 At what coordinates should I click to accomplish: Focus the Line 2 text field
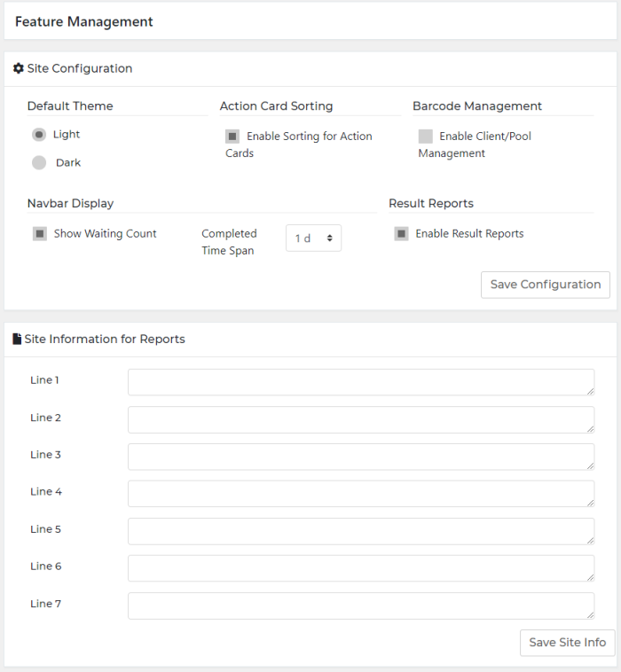click(360, 419)
